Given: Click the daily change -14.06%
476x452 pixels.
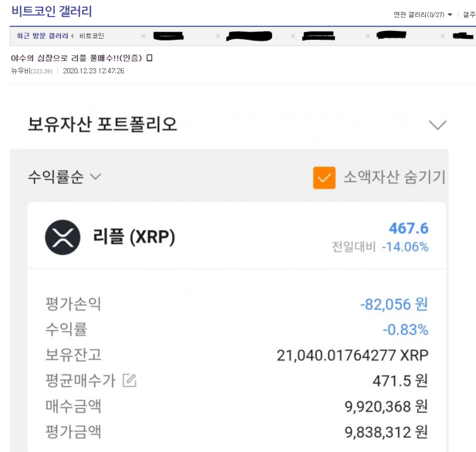Looking at the screenshot, I should pos(405,247).
